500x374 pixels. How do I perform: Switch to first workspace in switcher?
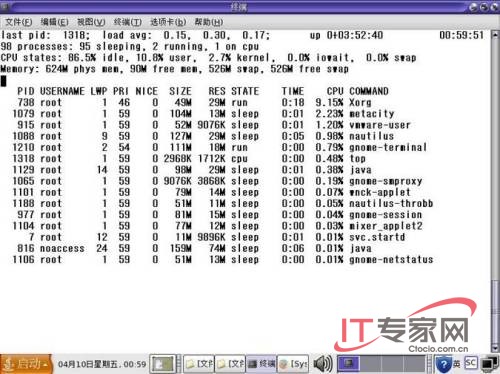pyautogui.click(x=348, y=364)
